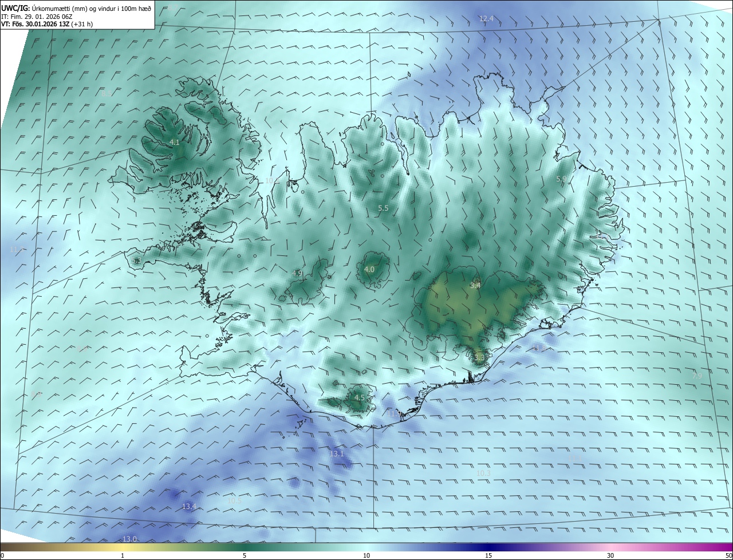
Task: Click the 3.4 value on Vatnajökull glacier
Action: 475,285
